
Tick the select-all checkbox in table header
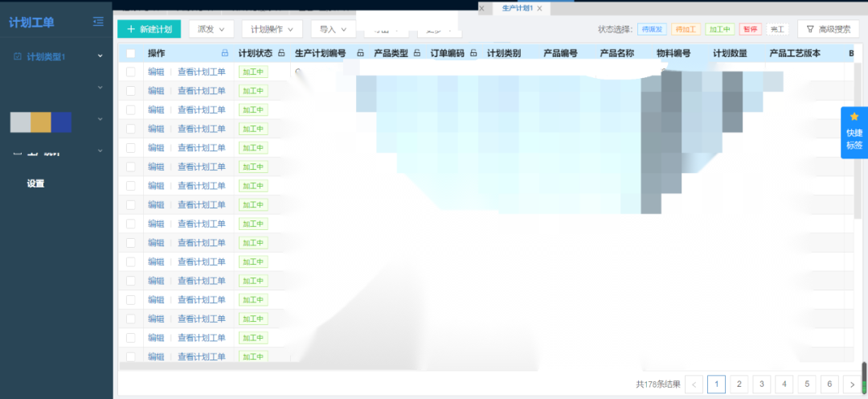point(130,54)
